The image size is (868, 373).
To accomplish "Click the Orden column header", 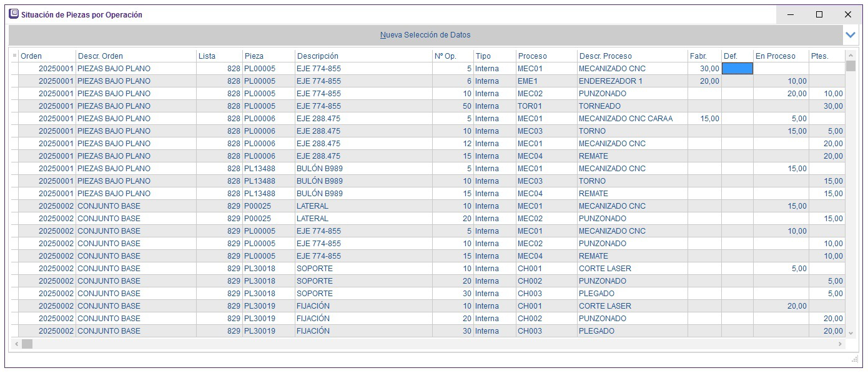I will (x=47, y=56).
